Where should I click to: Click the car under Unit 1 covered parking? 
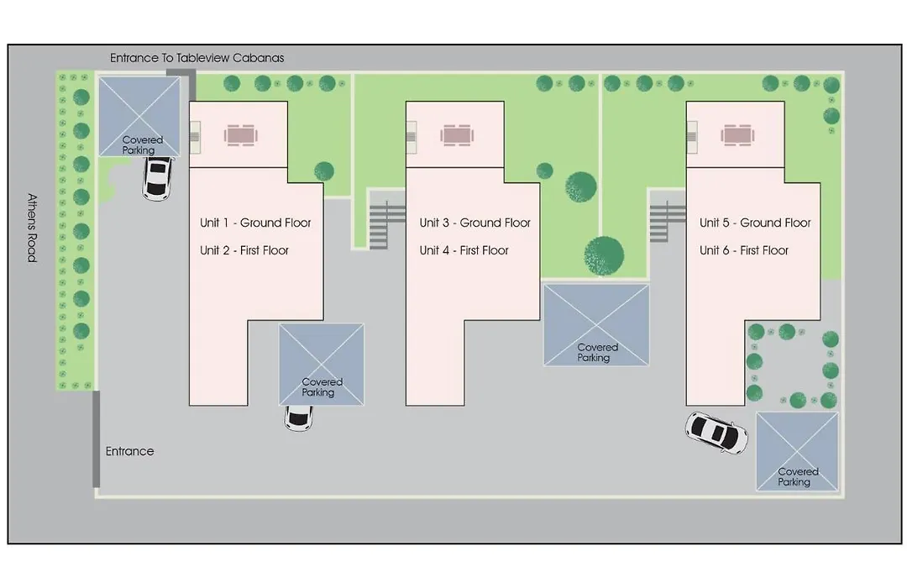(298, 417)
